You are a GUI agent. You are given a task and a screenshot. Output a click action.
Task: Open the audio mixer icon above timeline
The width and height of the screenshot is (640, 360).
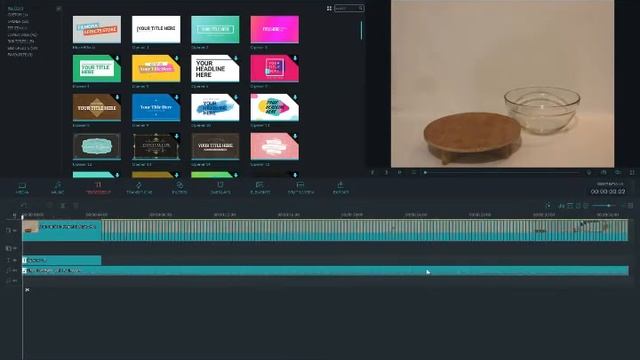[x=562, y=206]
